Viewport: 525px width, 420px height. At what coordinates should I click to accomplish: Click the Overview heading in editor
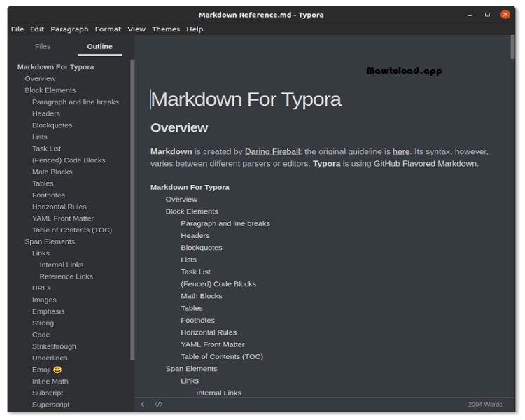click(179, 127)
